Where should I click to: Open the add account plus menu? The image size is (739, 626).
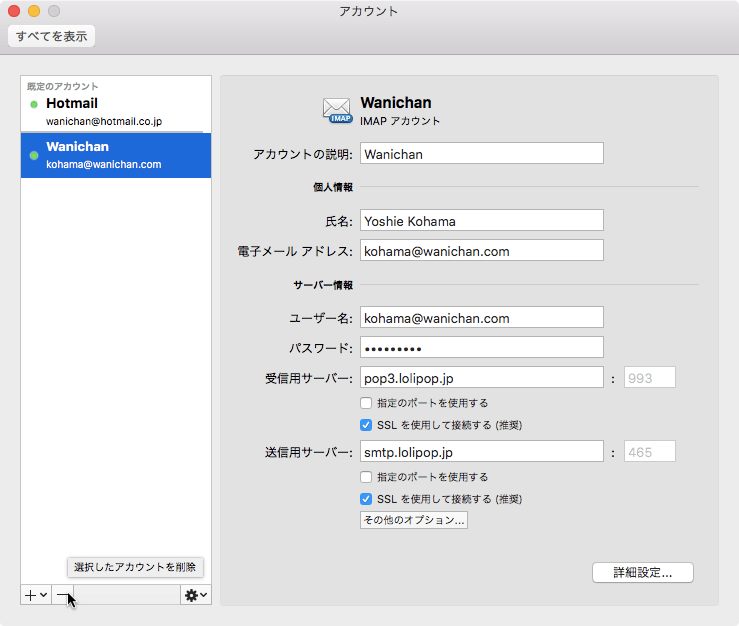pyautogui.click(x=36, y=595)
